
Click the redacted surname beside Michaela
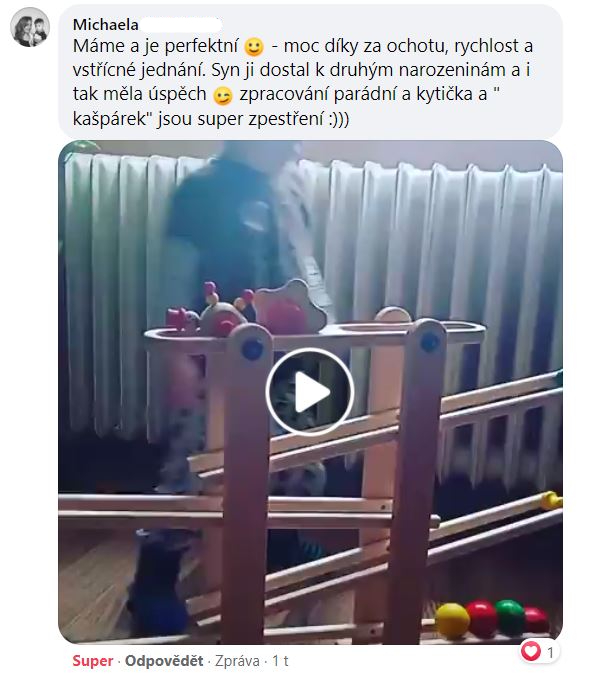pyautogui.click(x=181, y=25)
